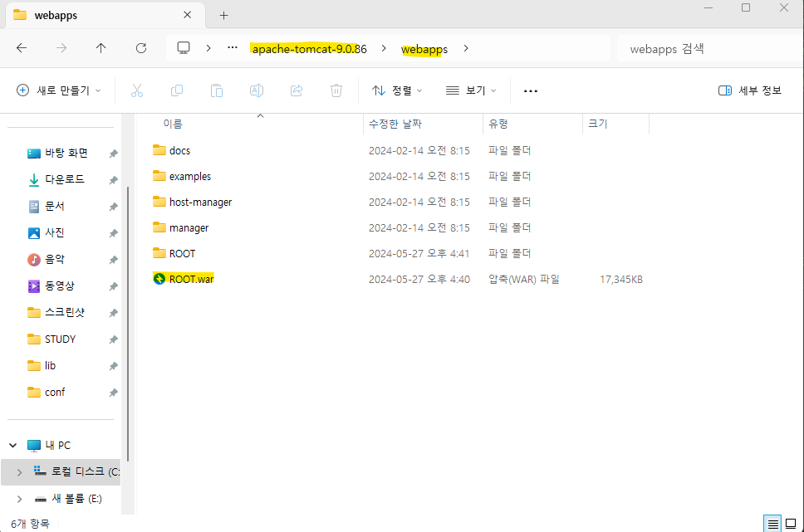Screen dimensions: 804x532
Task: Select the webapps window tab
Action: pos(105,16)
